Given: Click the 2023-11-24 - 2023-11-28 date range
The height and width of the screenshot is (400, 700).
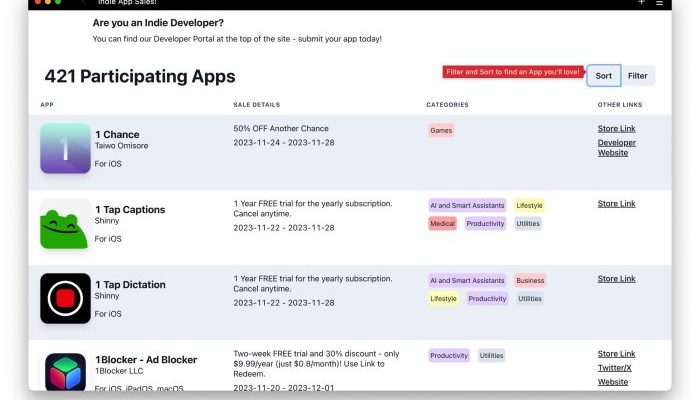Looking at the screenshot, I should pos(283,142).
